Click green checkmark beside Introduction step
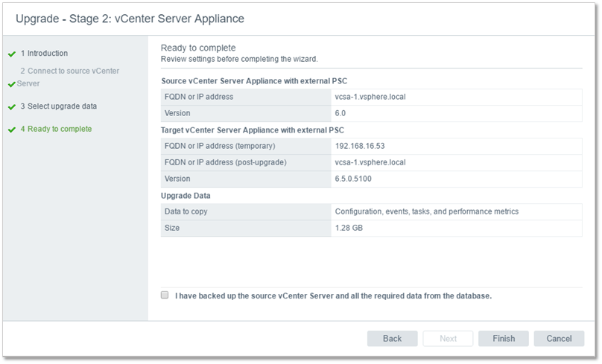 click(x=12, y=54)
